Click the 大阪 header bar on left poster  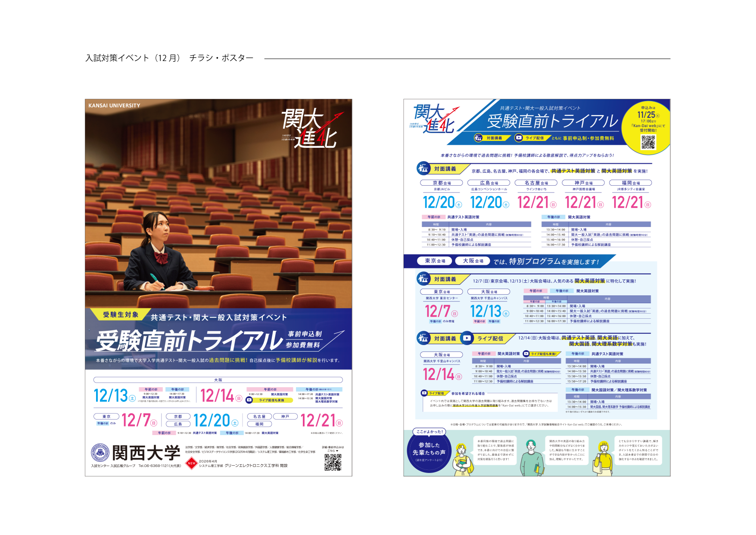[218, 380]
